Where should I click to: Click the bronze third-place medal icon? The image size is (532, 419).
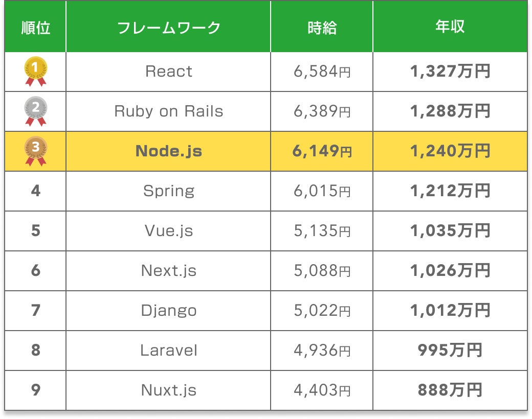click(x=36, y=151)
